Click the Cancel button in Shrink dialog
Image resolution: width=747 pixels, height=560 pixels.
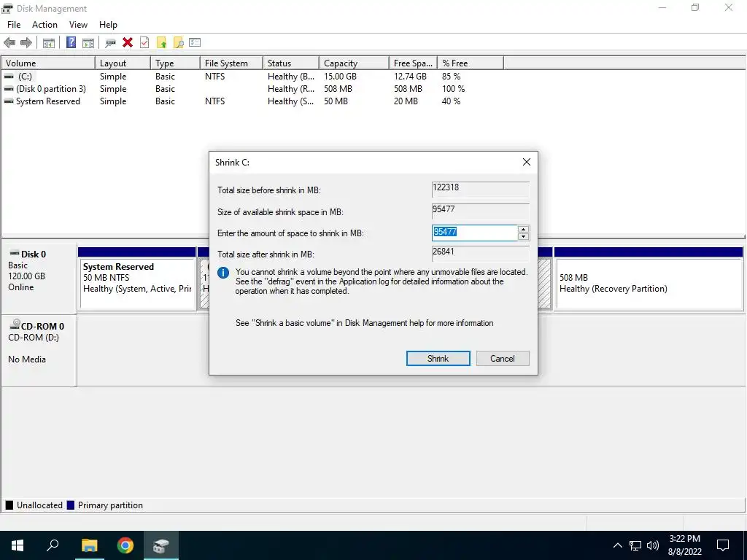503,359
